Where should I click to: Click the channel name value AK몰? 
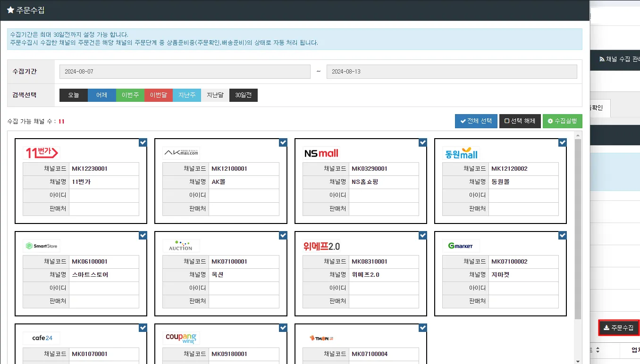(219, 182)
